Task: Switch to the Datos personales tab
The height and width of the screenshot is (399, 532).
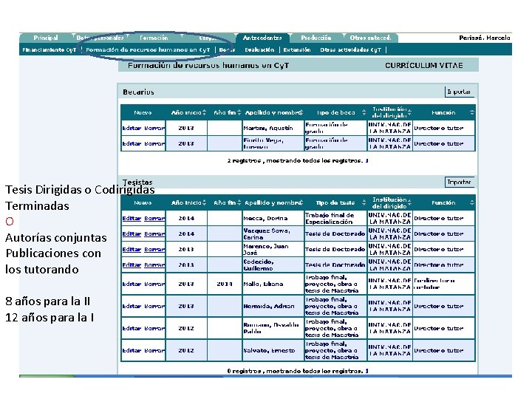Action: 100,38
